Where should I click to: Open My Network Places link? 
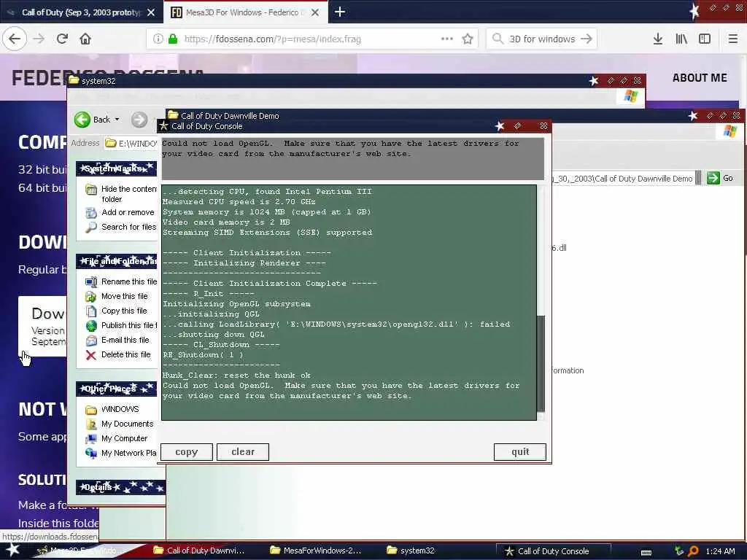coord(121,453)
